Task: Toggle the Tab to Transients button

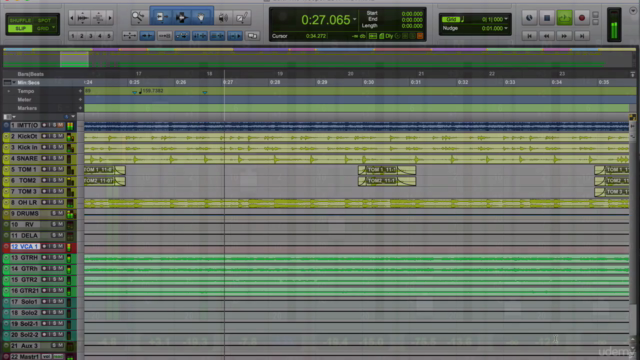Action: click(147, 36)
